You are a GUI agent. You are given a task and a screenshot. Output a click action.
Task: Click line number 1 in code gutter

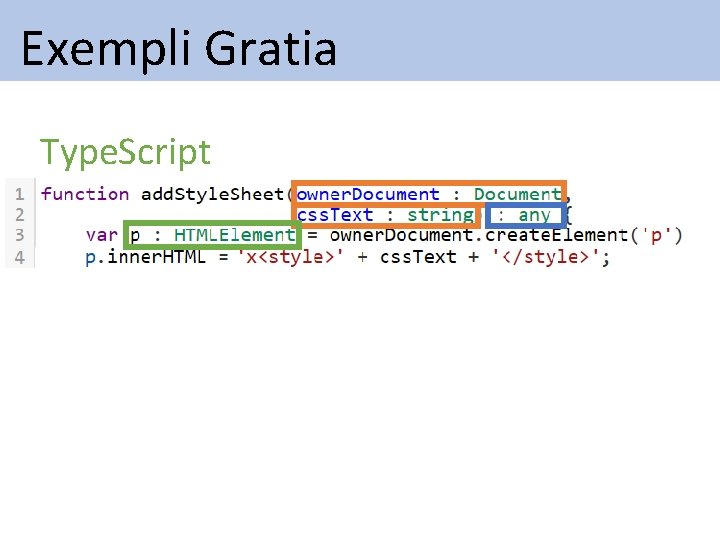[x=19, y=194]
